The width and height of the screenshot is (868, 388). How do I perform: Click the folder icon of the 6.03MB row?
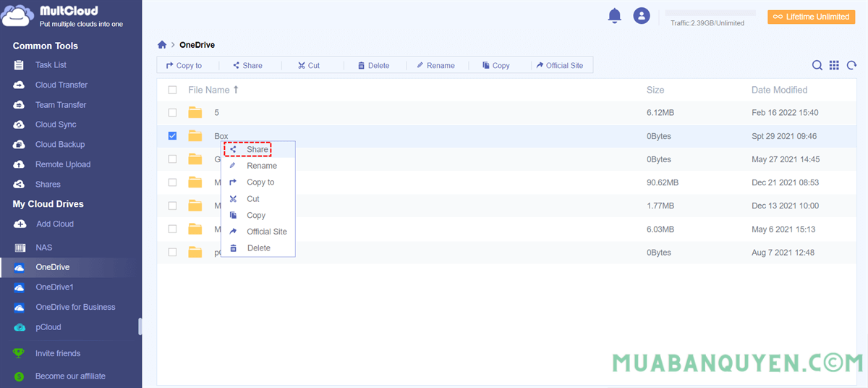[x=195, y=229]
